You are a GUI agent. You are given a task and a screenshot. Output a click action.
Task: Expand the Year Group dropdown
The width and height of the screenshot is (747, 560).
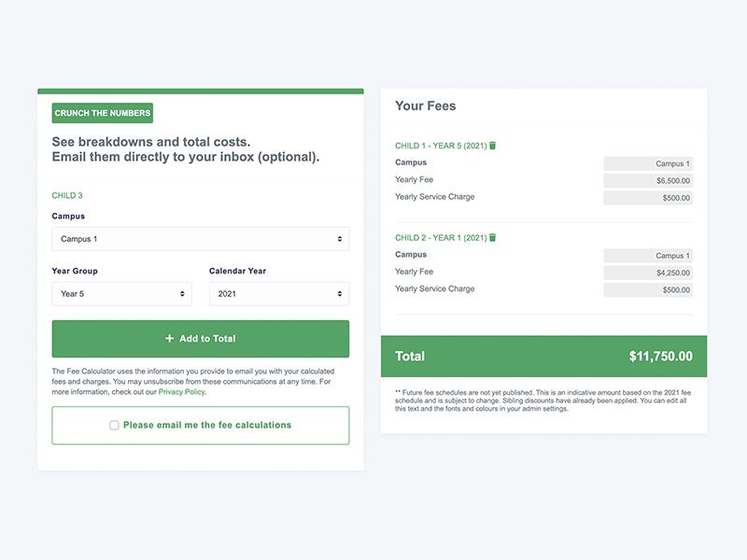click(122, 294)
